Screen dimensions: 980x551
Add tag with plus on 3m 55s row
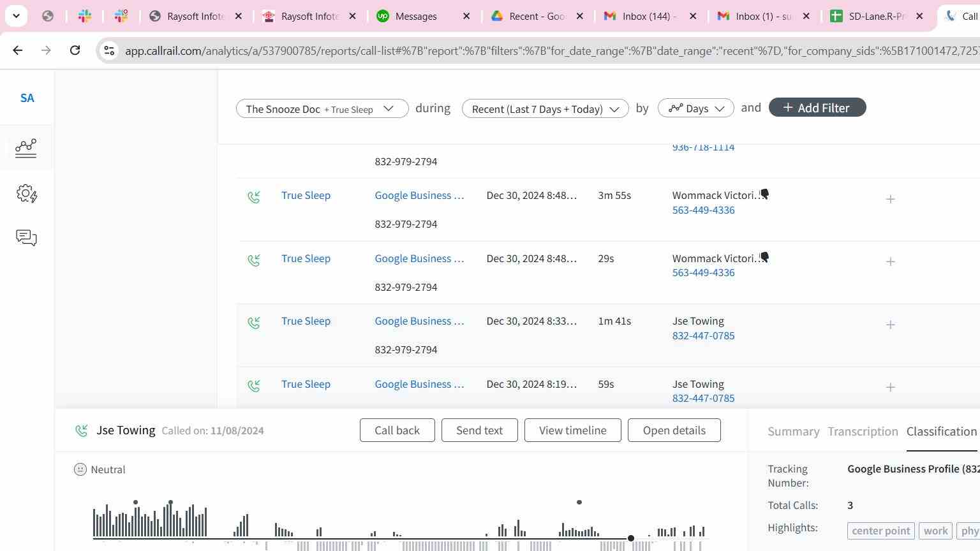(891, 199)
